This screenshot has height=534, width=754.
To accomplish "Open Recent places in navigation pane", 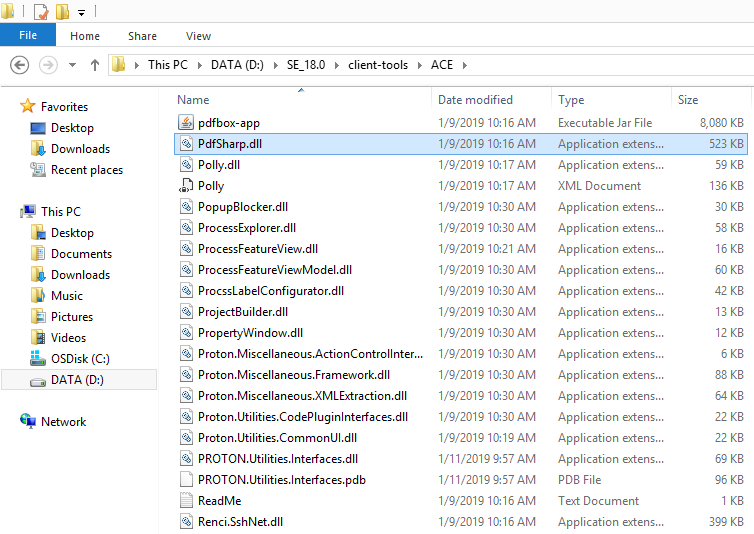I will pyautogui.click(x=87, y=170).
